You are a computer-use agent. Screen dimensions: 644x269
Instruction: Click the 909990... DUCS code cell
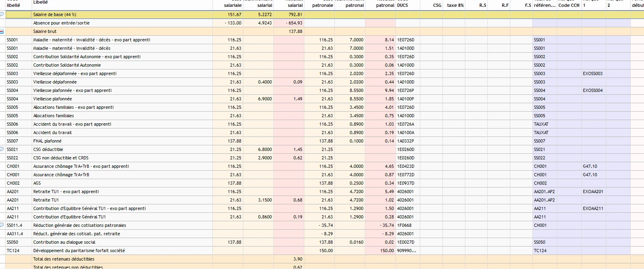click(408, 251)
